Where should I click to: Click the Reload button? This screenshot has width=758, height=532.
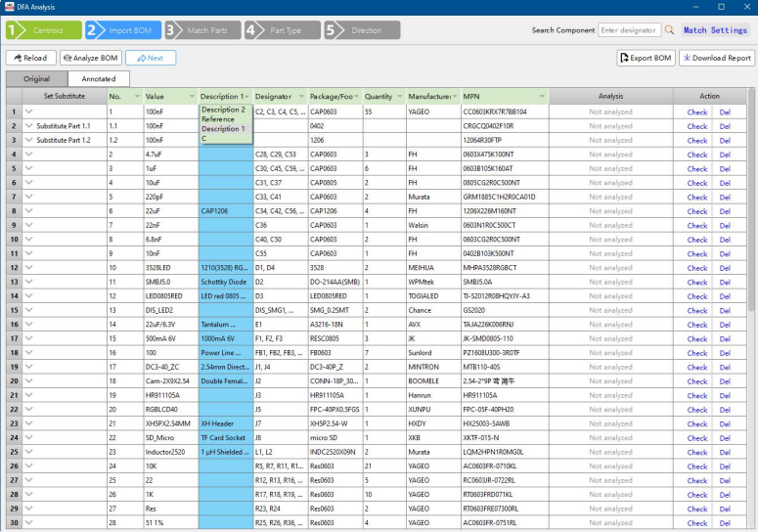tap(29, 58)
